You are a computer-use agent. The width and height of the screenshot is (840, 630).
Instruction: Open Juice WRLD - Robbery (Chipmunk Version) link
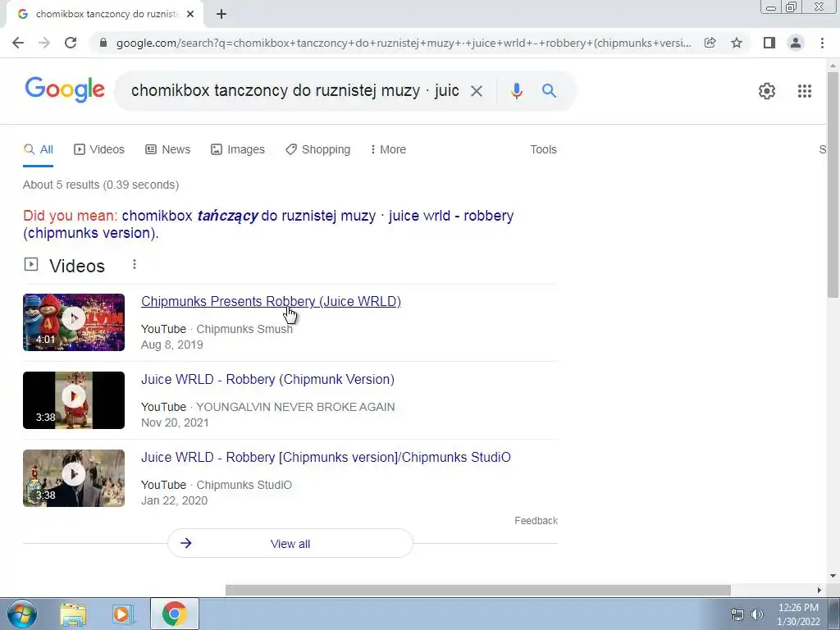(x=267, y=379)
